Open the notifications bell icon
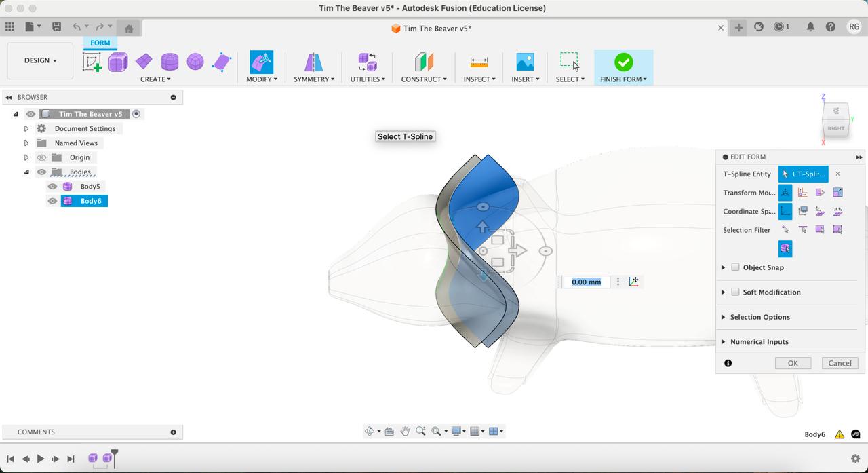The image size is (868, 473). (x=810, y=26)
